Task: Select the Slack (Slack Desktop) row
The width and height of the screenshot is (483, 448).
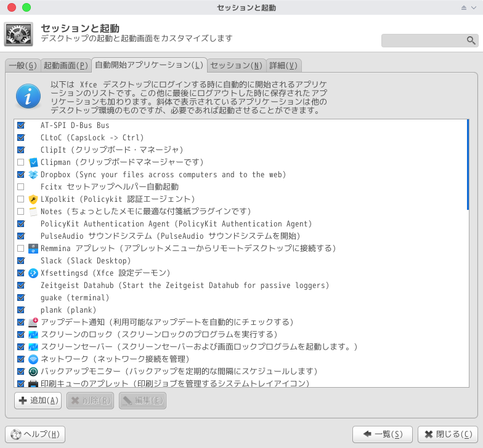Action: click(241, 261)
